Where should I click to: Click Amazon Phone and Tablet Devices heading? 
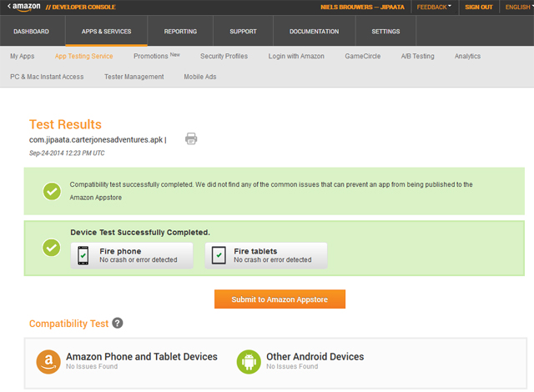point(142,357)
